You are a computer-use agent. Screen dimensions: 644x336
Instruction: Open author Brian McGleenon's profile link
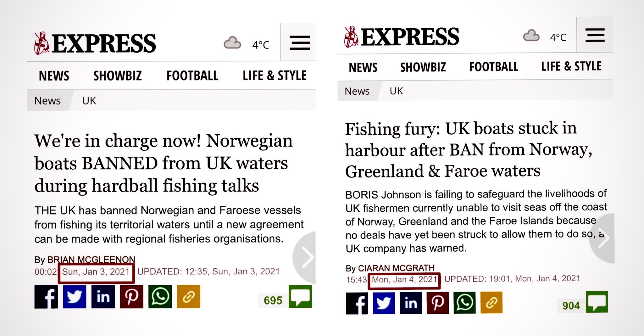91,260
